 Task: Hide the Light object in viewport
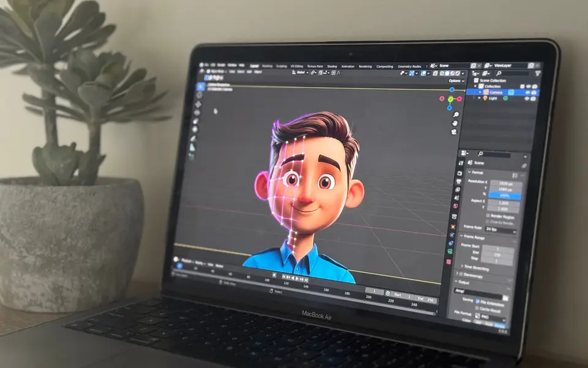tap(527, 98)
